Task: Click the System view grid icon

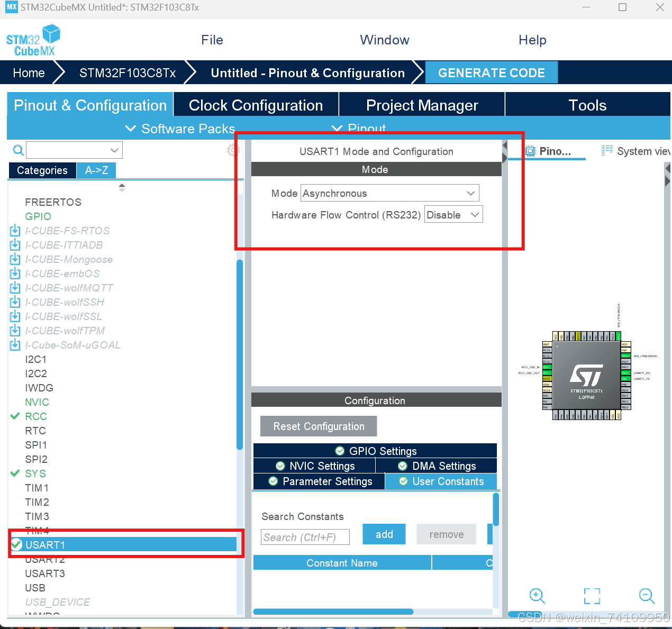Action: tap(607, 151)
